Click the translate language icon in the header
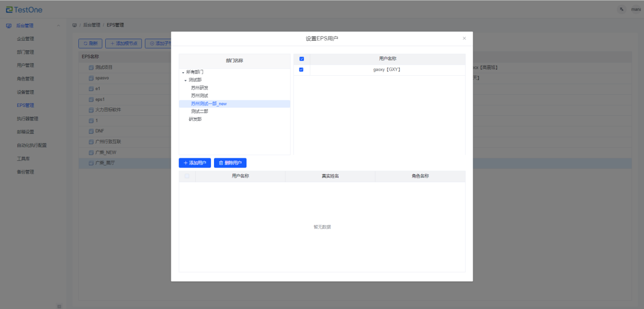 (x=621, y=9)
